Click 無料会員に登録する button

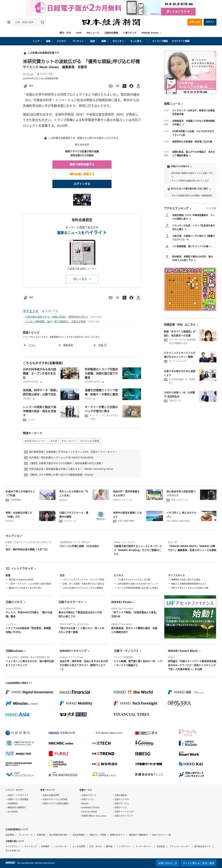(x=82, y=174)
